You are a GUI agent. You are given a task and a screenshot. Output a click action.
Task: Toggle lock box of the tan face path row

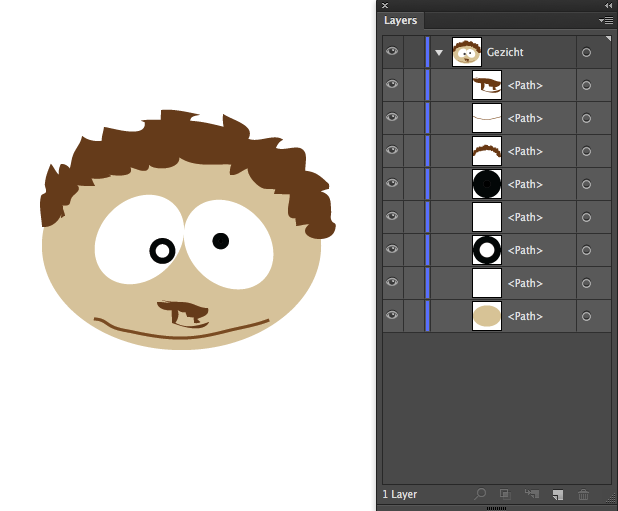pos(414,316)
